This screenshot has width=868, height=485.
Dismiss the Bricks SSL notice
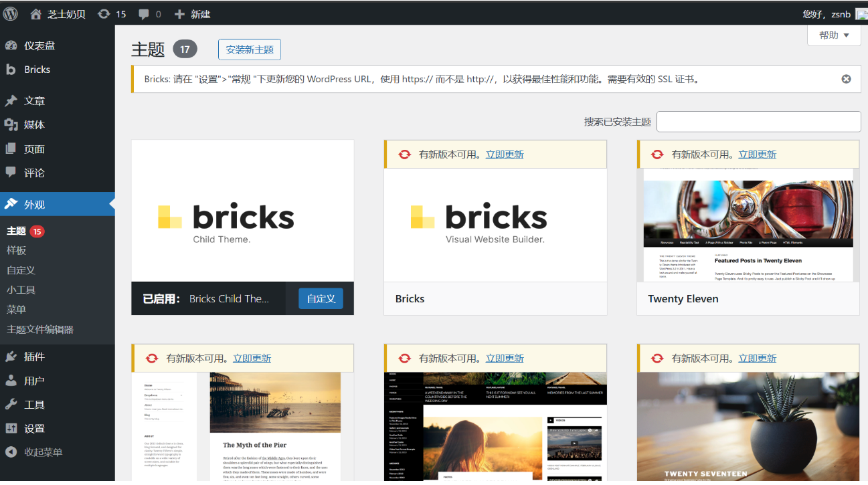tap(846, 79)
